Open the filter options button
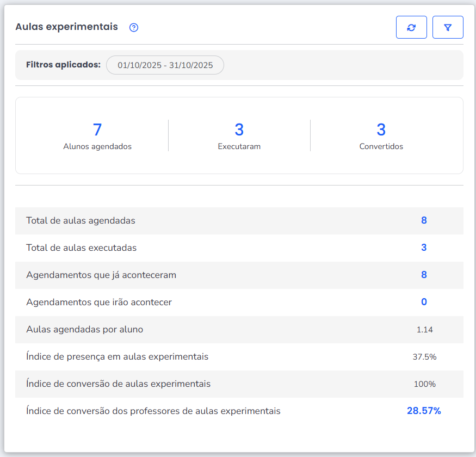This screenshot has width=476, height=457. coord(448,27)
